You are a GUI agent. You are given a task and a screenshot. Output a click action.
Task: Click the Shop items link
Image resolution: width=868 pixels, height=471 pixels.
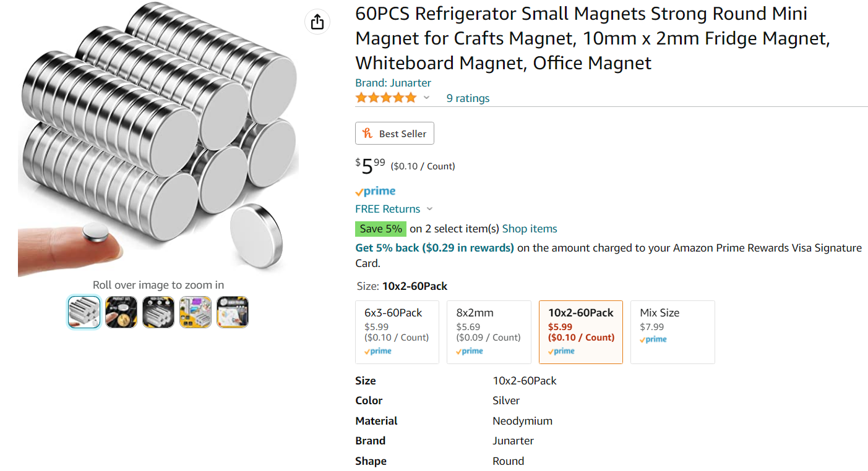coord(529,229)
